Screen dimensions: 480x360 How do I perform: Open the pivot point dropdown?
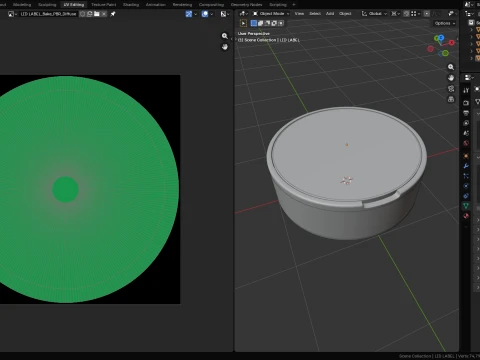(395, 14)
